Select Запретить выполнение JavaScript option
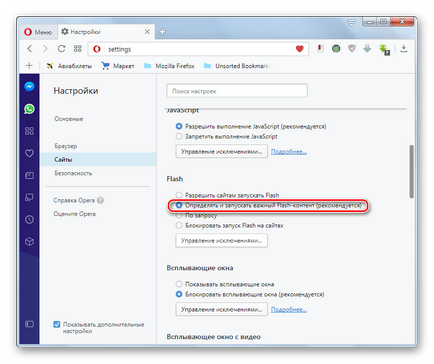 (179, 136)
